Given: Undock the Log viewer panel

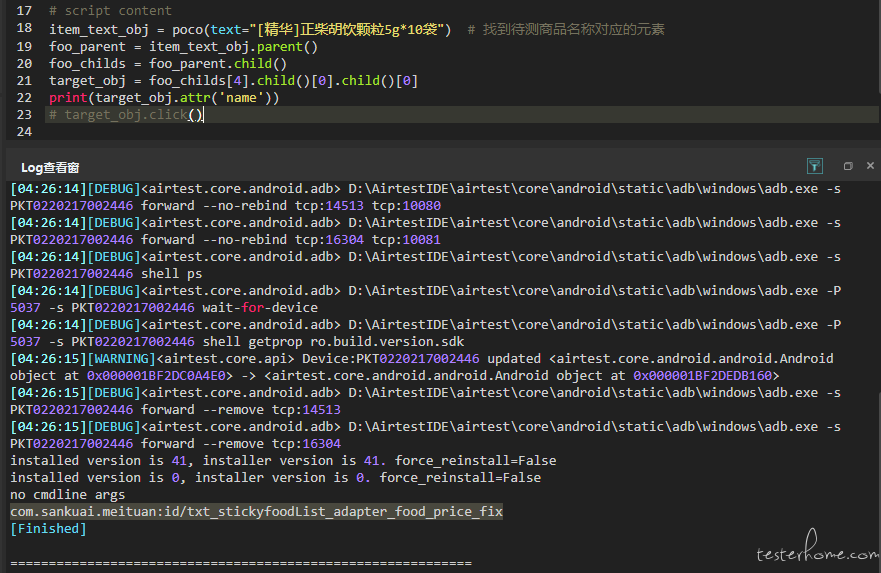Looking at the screenshot, I should click(848, 166).
